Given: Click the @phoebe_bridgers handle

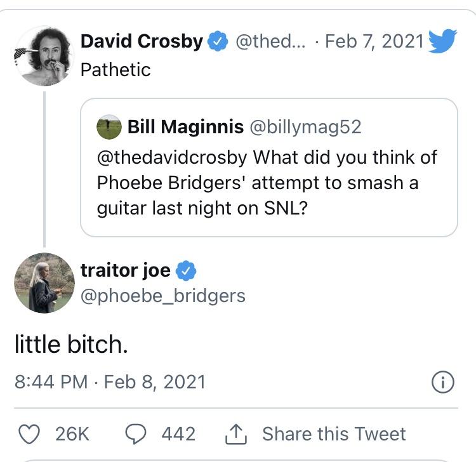Looking at the screenshot, I should point(162,295).
